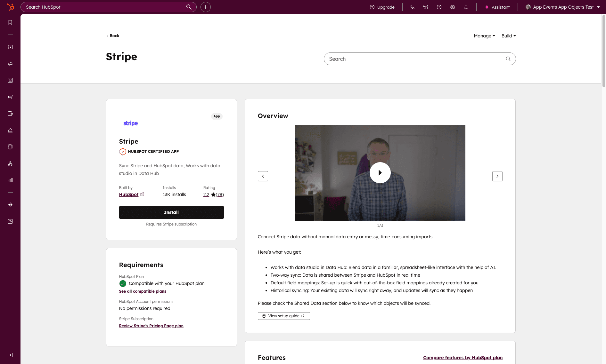
Task: Go Back to the previous page
Action: tap(113, 36)
